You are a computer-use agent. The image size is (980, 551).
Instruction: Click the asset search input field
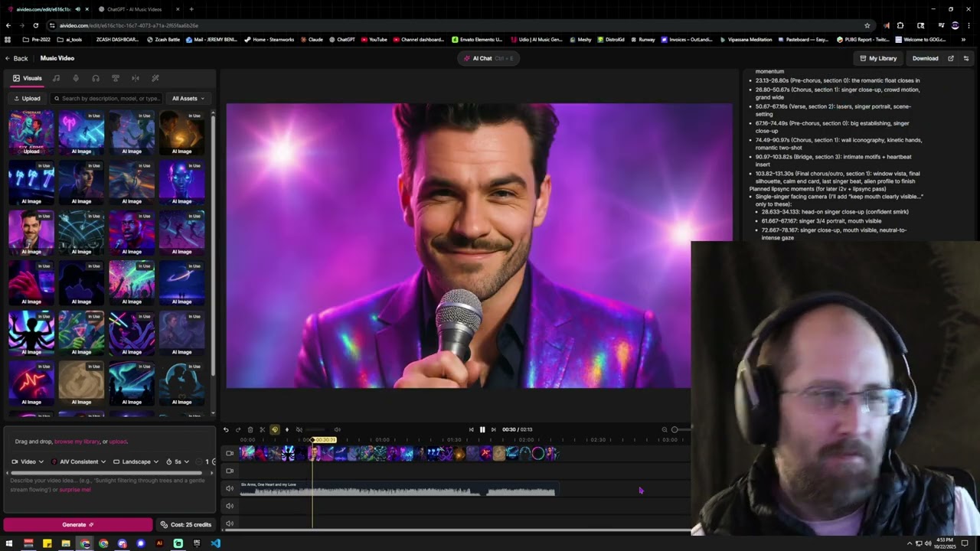pyautogui.click(x=106, y=99)
